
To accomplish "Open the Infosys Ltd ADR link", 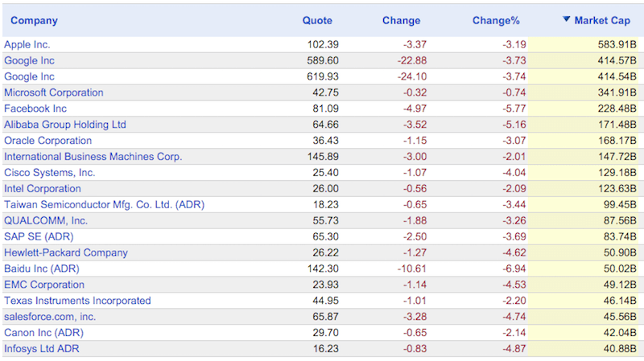I will [42, 349].
